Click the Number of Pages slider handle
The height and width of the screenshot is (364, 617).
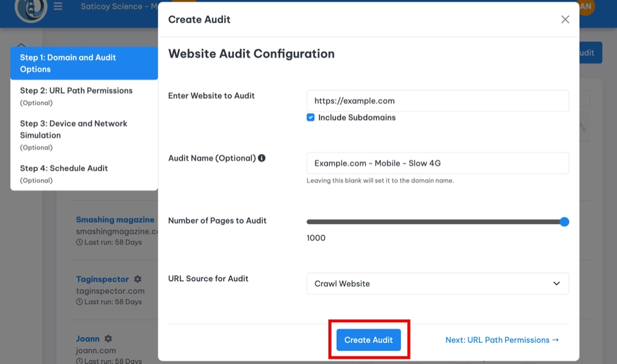[x=564, y=222]
